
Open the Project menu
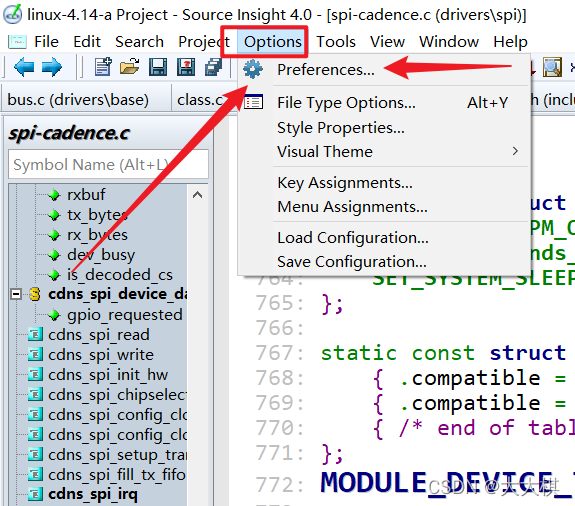click(x=204, y=42)
